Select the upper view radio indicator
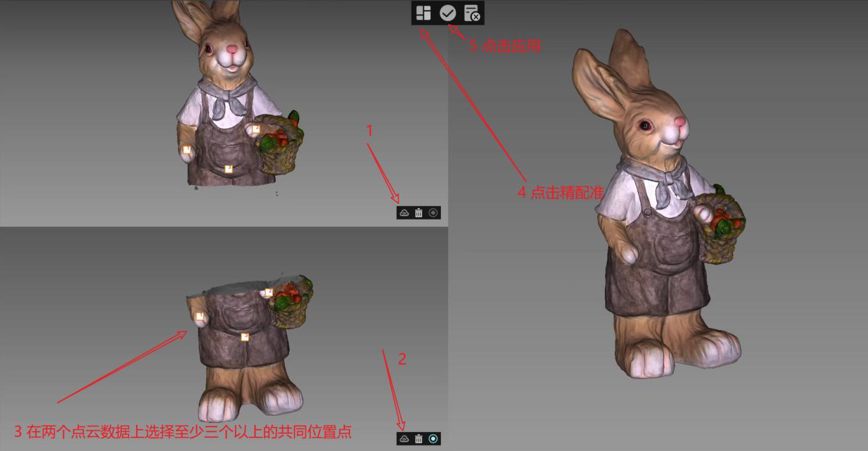This screenshot has width=868, height=451. [x=433, y=213]
